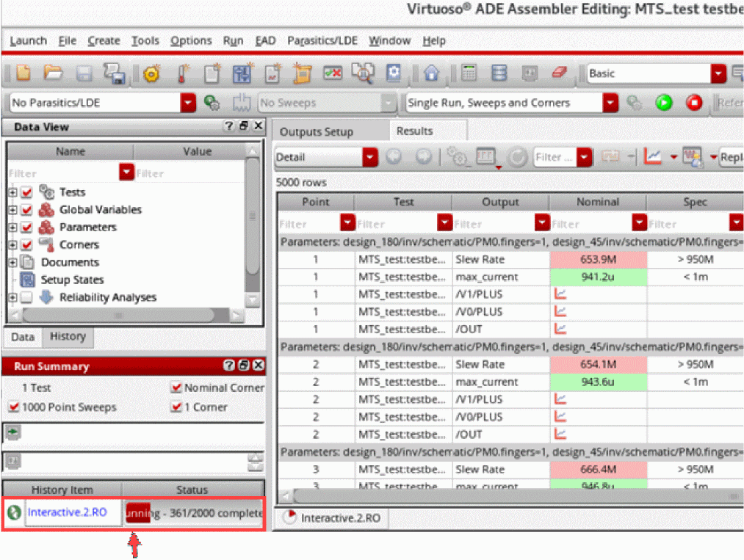Switch to the History tab
This screenshot has width=744, height=560.
coord(68,336)
